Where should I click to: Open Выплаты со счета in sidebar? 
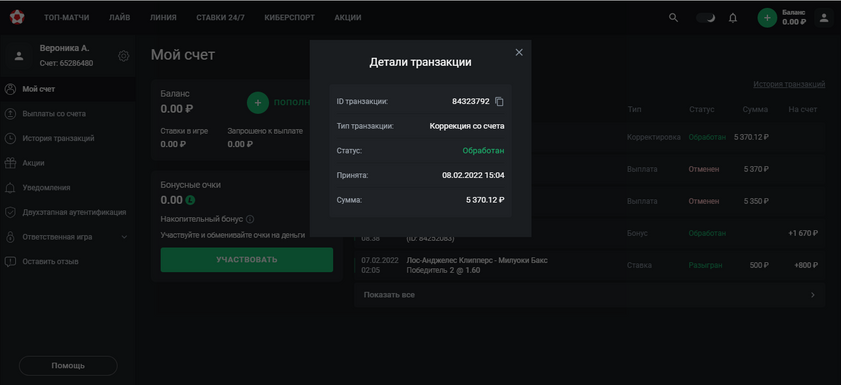tap(68, 114)
